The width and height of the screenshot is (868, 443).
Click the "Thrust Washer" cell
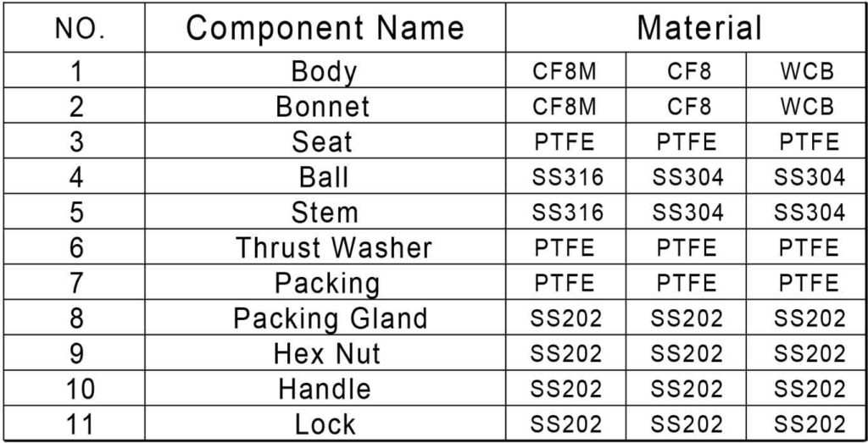(333, 247)
